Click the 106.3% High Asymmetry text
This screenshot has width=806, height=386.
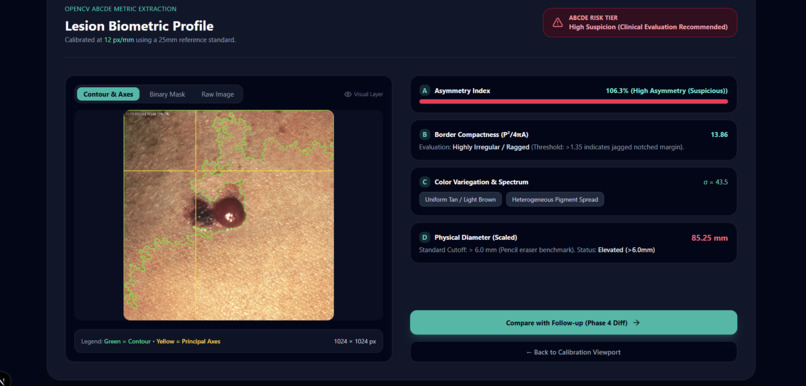(x=667, y=90)
